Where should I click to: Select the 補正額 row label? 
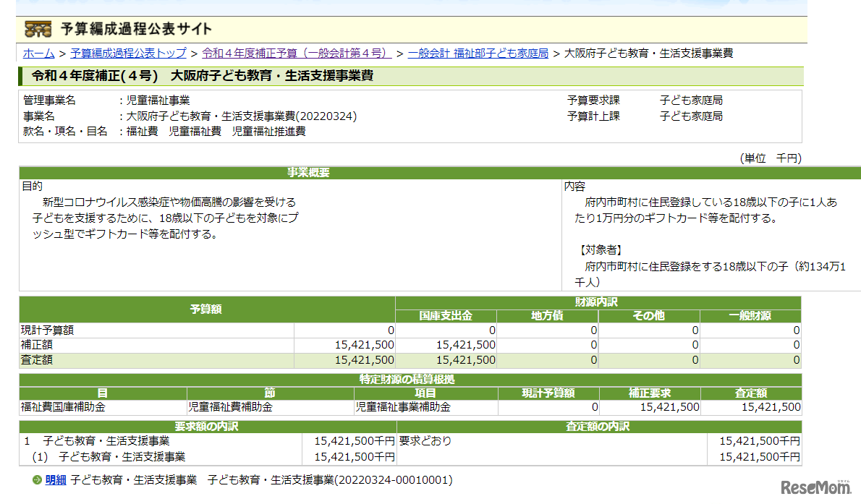pos(38,345)
